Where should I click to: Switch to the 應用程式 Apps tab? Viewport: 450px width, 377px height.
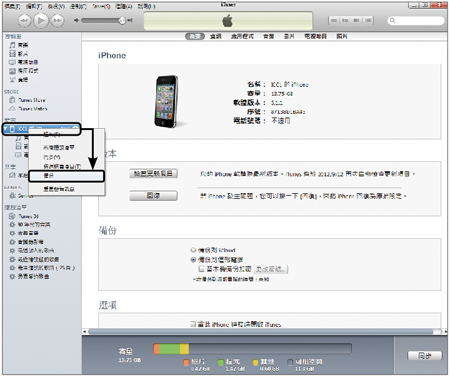pos(242,36)
